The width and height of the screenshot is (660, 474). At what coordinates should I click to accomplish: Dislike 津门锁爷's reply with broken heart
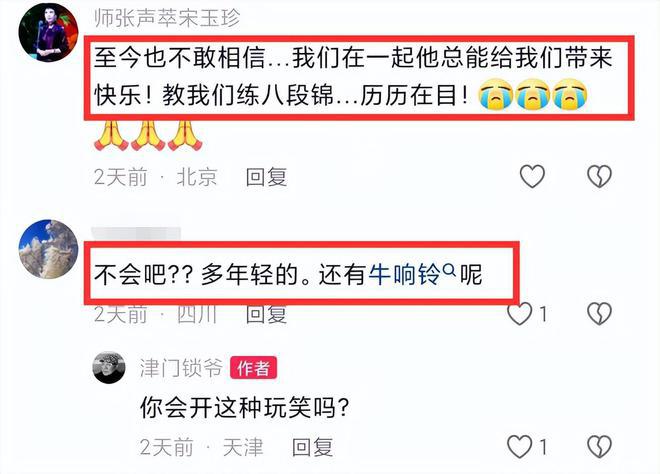click(x=599, y=446)
